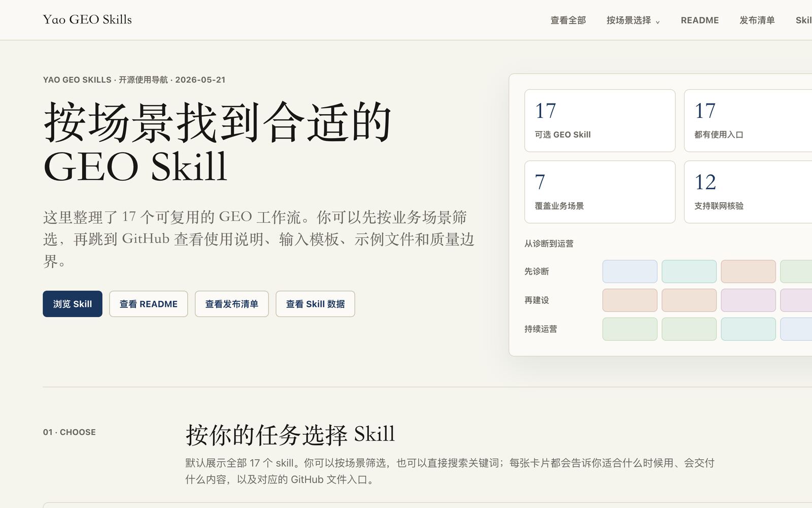812x508 pixels.
Task: Open 发布清单 in top navigation
Action: pyautogui.click(x=757, y=20)
